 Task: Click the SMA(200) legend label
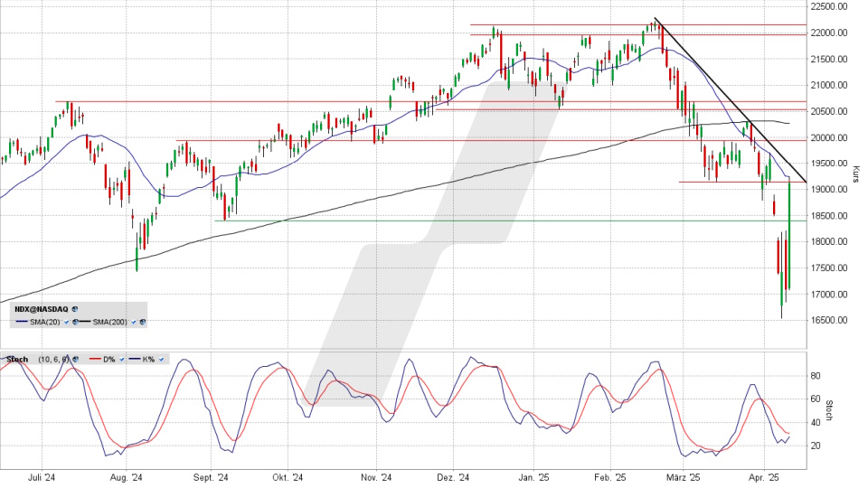pyautogui.click(x=109, y=322)
